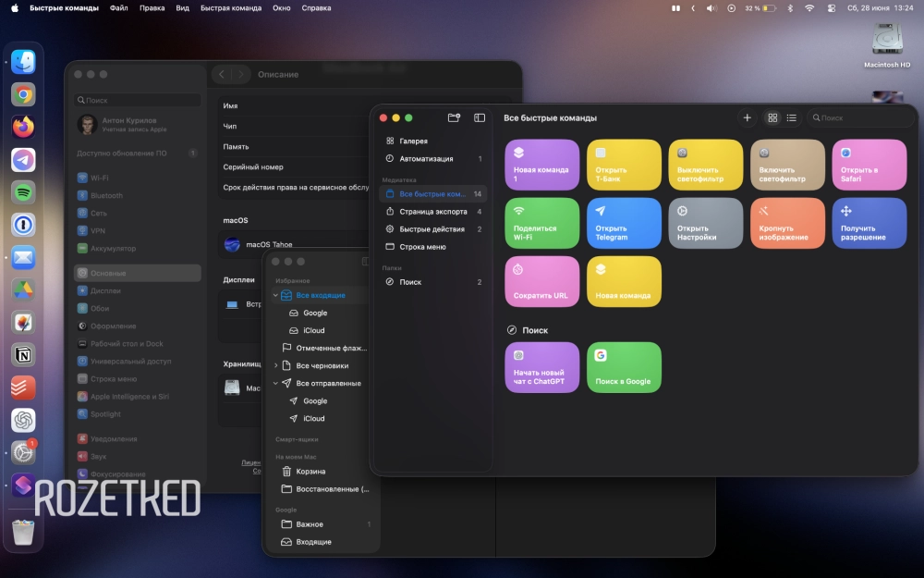Open Google Drive from the Dock
Screen dimensions: 924x578
[x=24, y=290]
